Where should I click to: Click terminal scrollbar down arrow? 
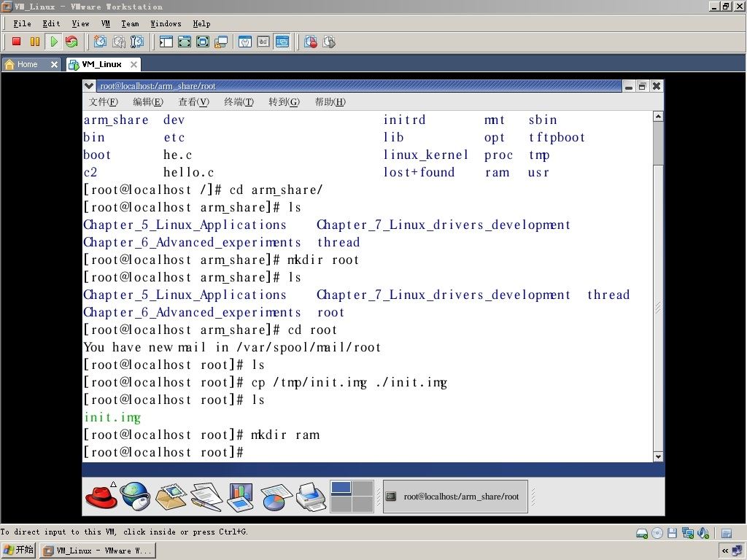pyautogui.click(x=658, y=456)
